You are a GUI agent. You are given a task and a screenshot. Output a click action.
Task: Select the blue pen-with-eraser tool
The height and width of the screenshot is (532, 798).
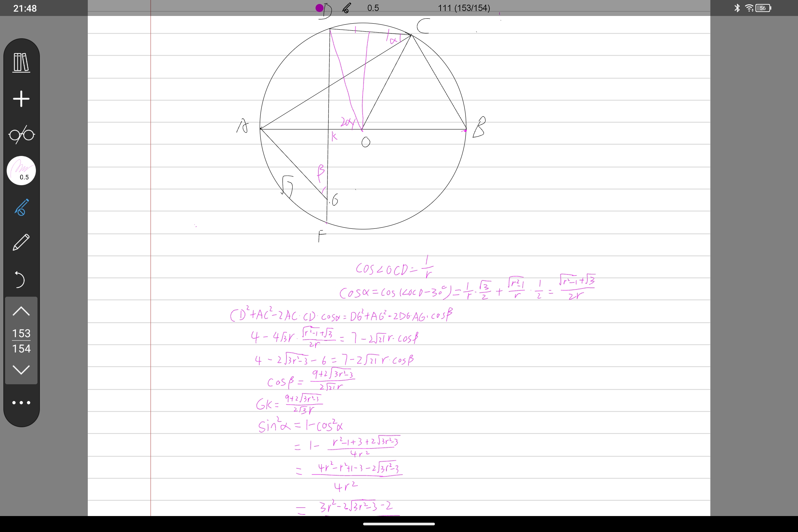pos(21,207)
